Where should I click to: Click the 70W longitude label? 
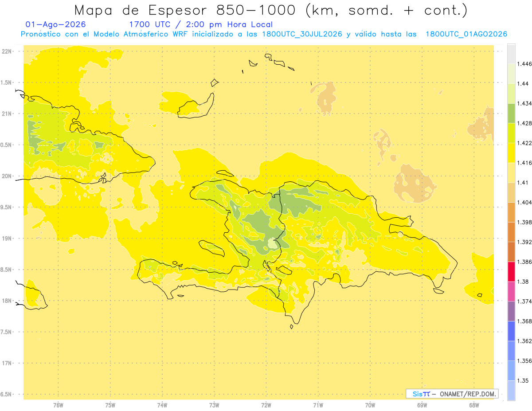point(370,404)
